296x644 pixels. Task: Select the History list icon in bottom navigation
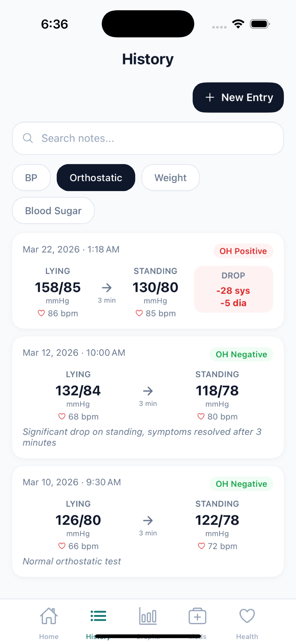98,616
